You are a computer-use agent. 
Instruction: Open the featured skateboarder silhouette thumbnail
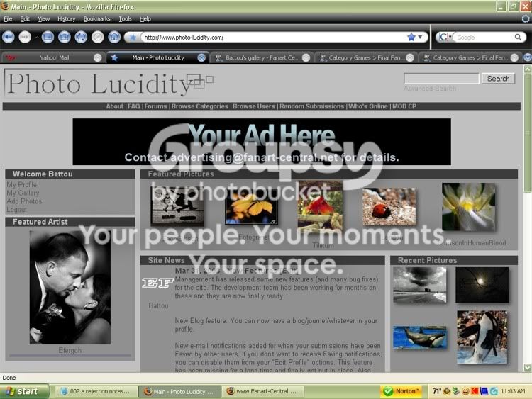(177, 206)
